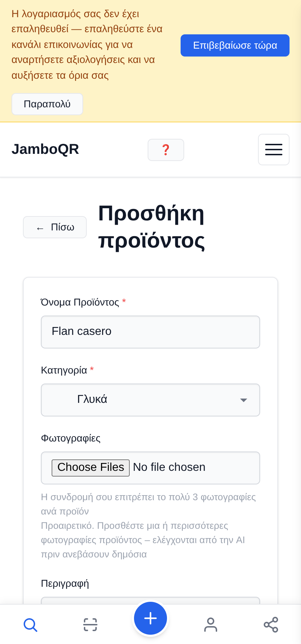Click the red question mark help button
This screenshot has width=301, height=644.
pos(166,150)
